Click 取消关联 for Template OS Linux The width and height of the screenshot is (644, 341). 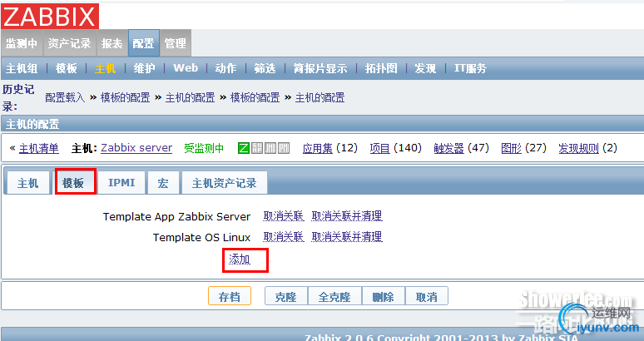coord(284,237)
